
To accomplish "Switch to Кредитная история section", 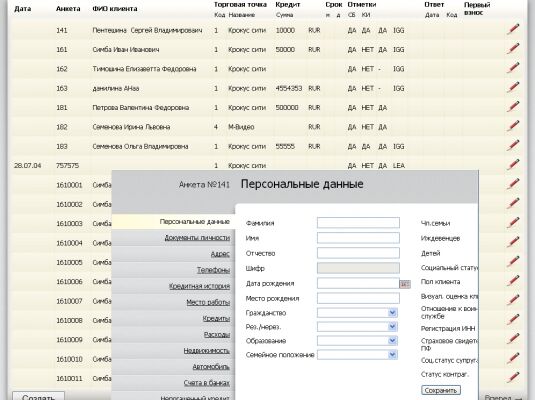I will tap(200, 286).
